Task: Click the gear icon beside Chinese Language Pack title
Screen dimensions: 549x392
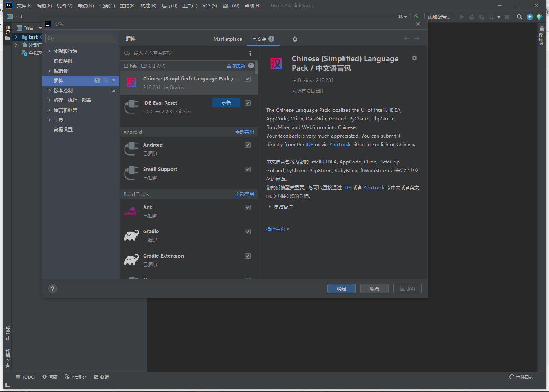Action: tap(414, 58)
